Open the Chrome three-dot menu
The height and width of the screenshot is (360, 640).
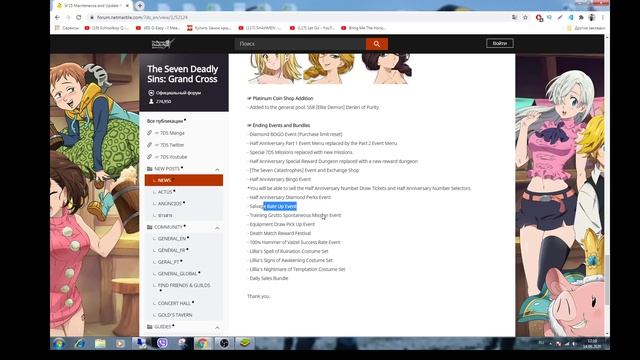click(x=603, y=18)
